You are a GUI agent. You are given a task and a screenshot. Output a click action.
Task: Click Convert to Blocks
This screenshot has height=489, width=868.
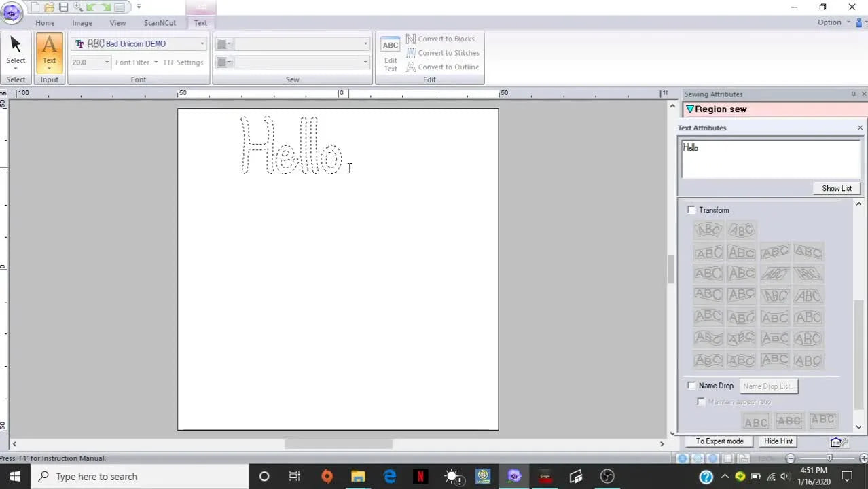[x=442, y=39]
